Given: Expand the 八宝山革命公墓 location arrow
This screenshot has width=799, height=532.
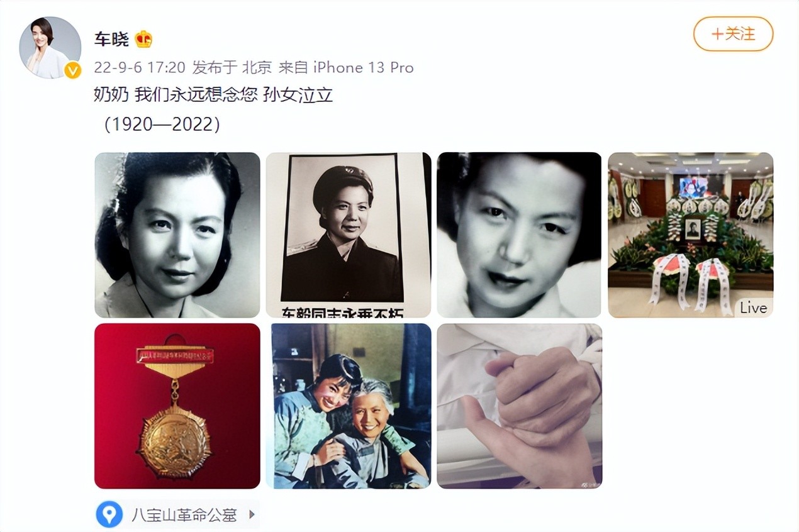Looking at the screenshot, I should 252,514.
